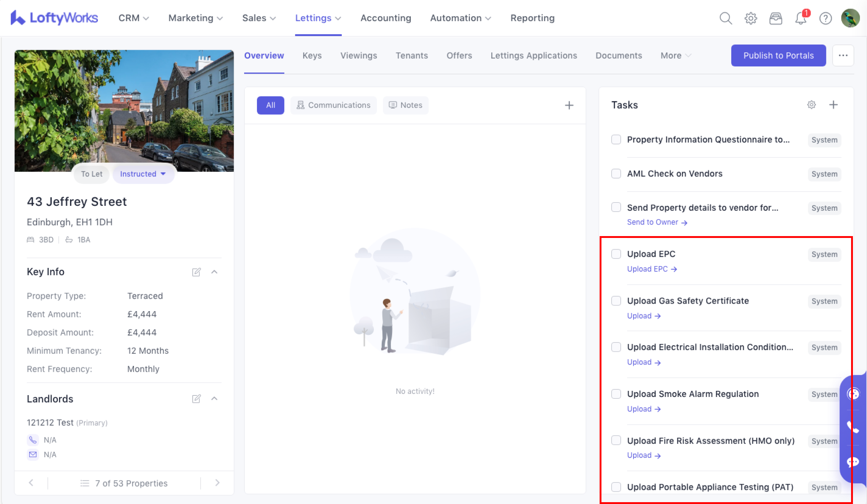
Task: Open the Instructed status dropdown
Action: coord(143,174)
